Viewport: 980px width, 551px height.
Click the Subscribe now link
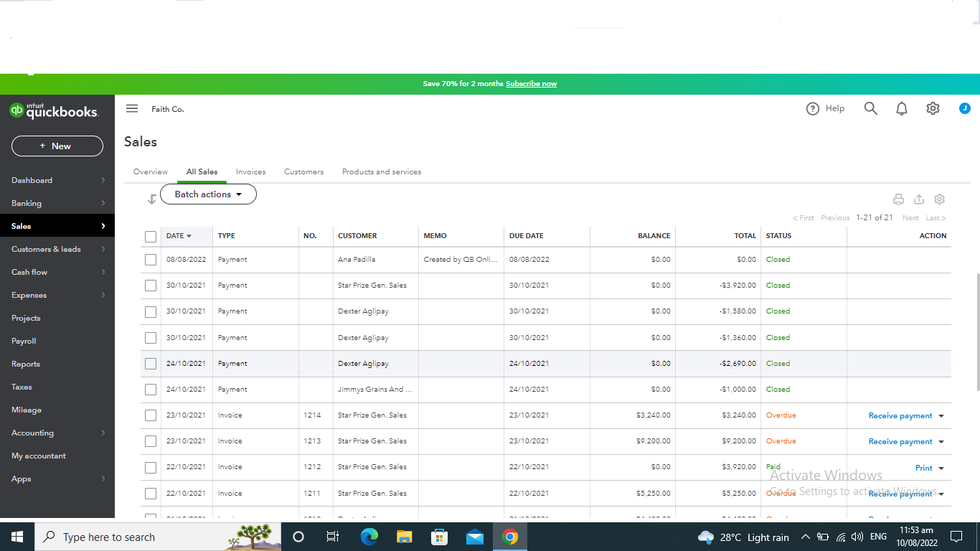coord(531,84)
